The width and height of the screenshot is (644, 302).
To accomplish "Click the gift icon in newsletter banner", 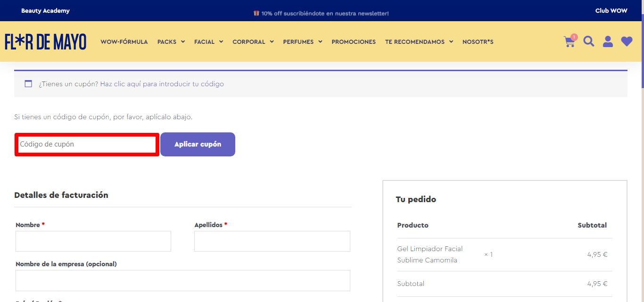I will pos(256,13).
